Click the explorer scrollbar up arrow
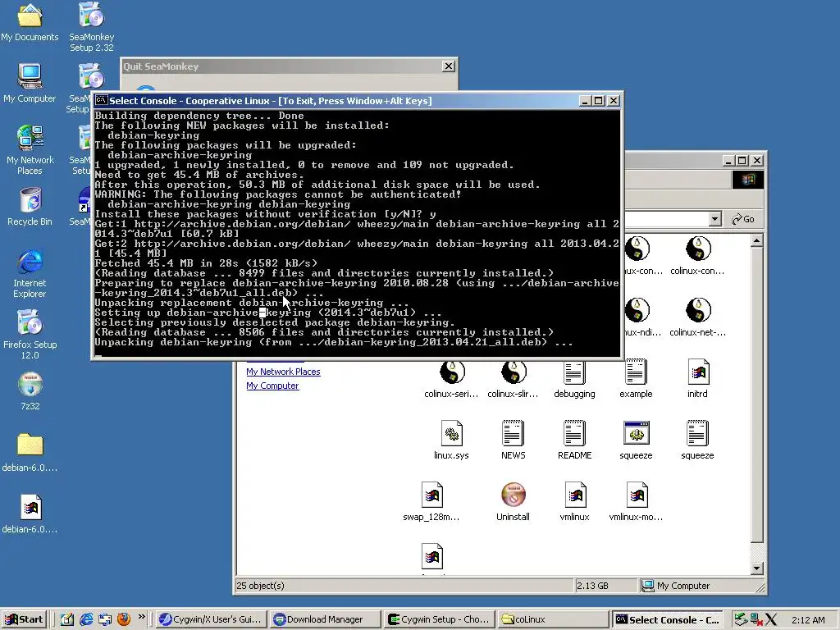840x630 pixels. 756,241
